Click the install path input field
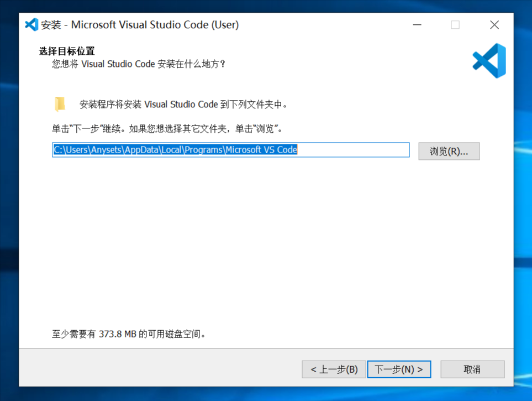Screen dimensions: 532x401 tap(231, 150)
